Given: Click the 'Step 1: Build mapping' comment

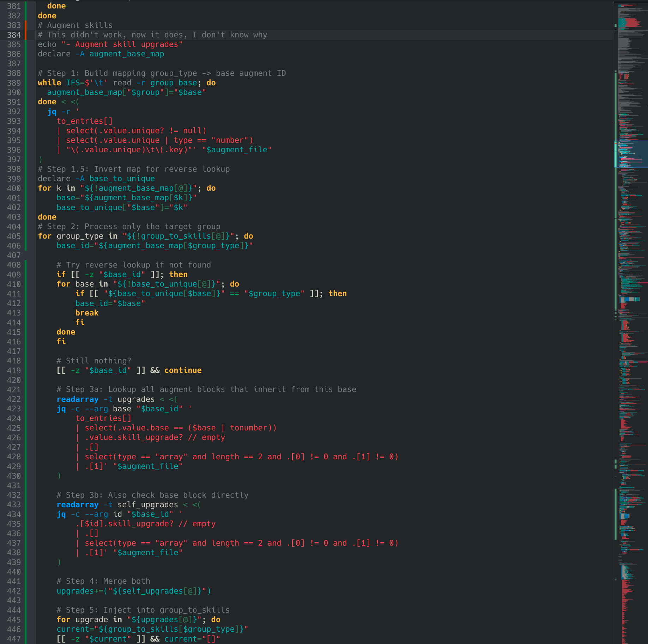Looking at the screenshot, I should coord(162,73).
